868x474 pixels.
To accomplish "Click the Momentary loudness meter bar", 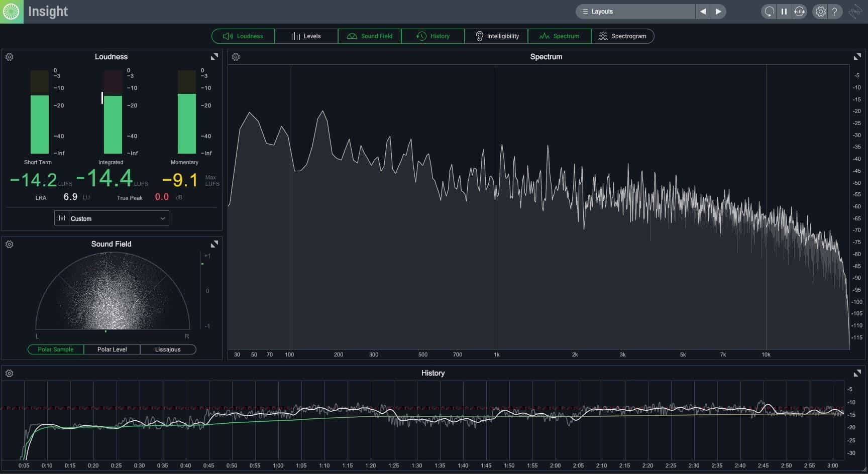I will coord(187,112).
